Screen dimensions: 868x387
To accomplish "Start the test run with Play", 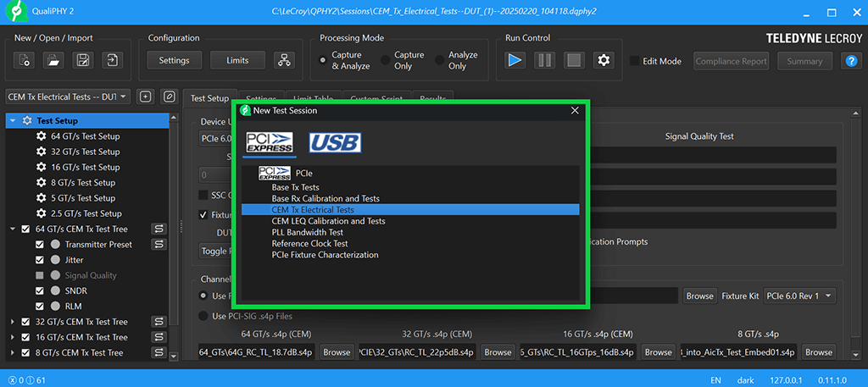I will (515, 60).
